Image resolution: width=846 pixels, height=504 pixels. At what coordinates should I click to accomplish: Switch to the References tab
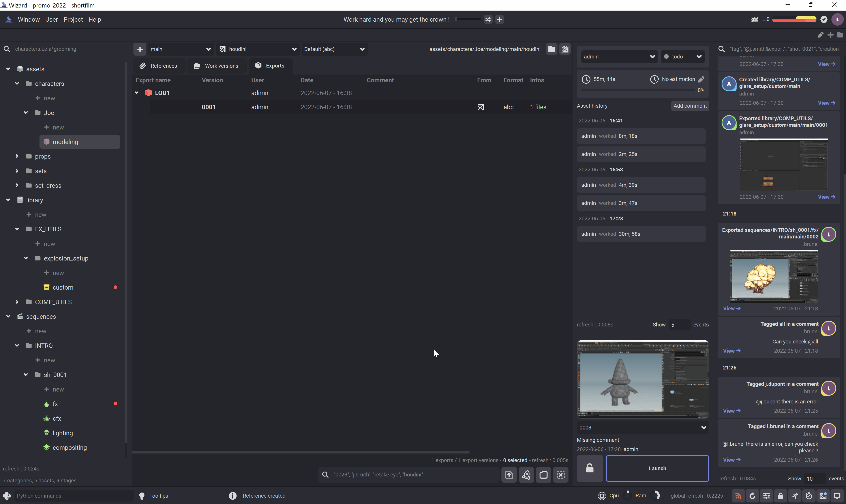click(159, 66)
